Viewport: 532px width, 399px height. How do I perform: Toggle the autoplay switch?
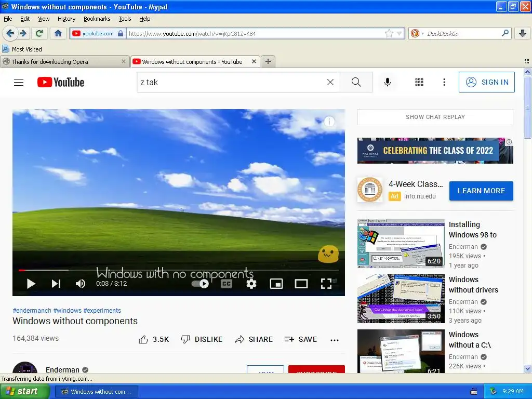pos(200,284)
